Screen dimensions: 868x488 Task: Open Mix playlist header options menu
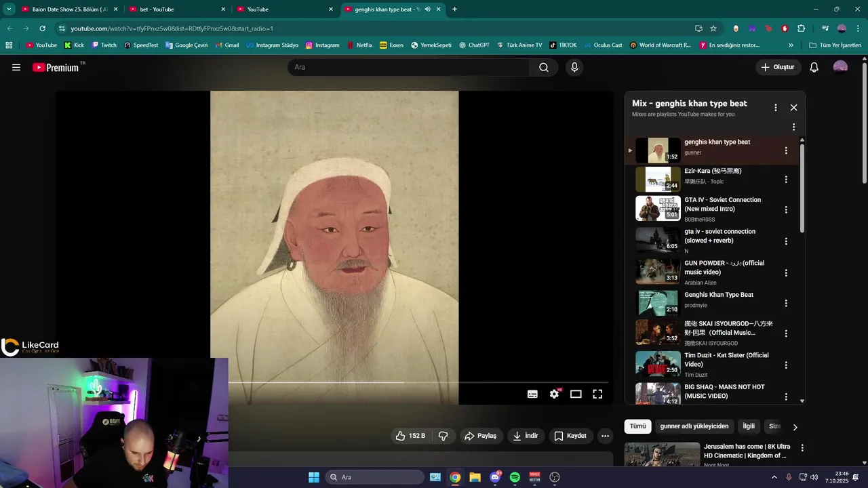pyautogui.click(x=776, y=108)
